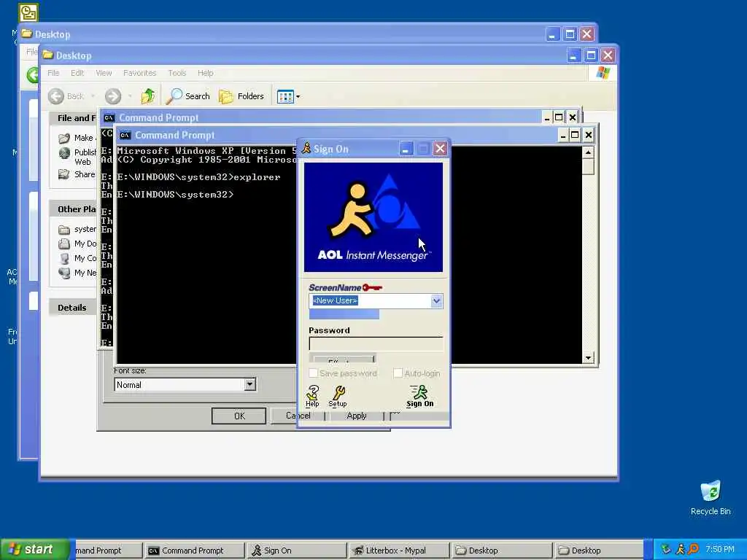Switch to Litterbox - Mypal taskbar item
This screenshot has width=747, height=560.
coord(399,551)
